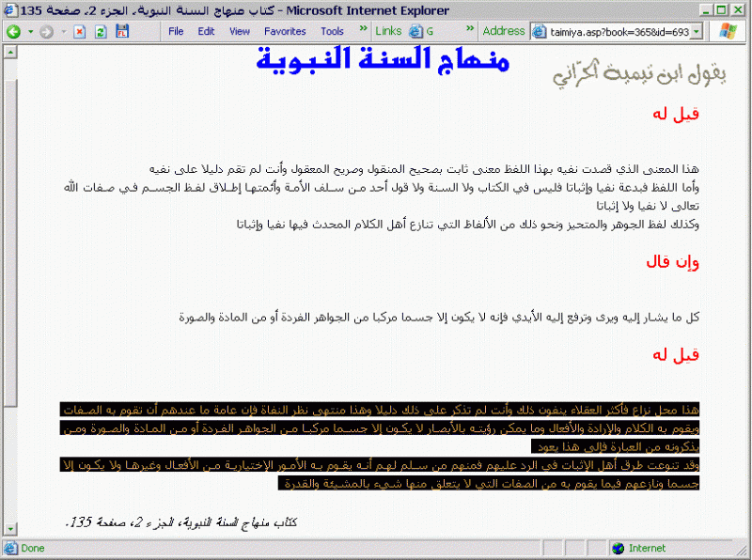The image size is (752, 560).
Task: Click the Internet security zone label
Action: click(647, 548)
